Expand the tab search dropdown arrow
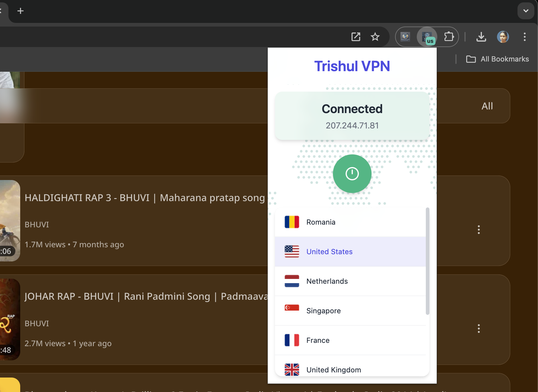The width and height of the screenshot is (538, 392). (x=526, y=11)
